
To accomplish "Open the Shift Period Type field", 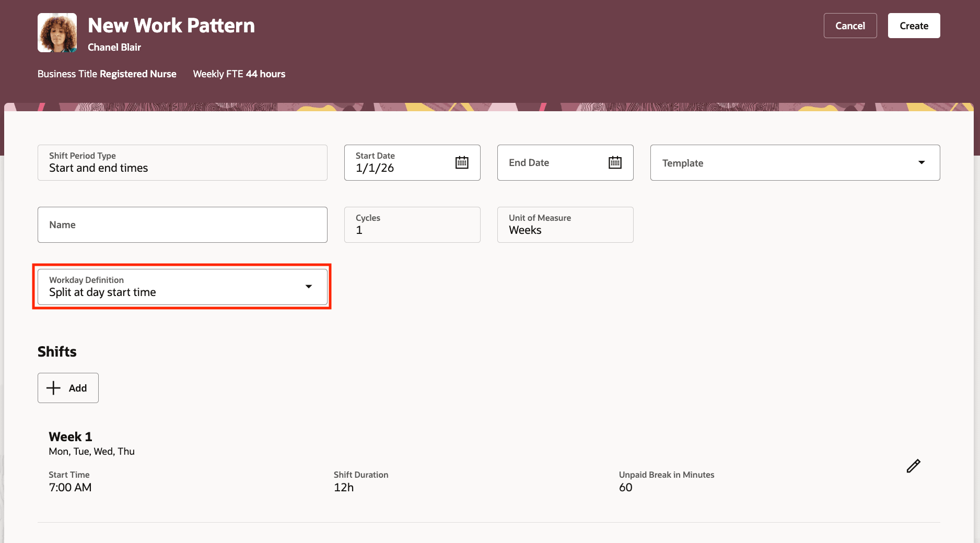I will pyautogui.click(x=182, y=162).
